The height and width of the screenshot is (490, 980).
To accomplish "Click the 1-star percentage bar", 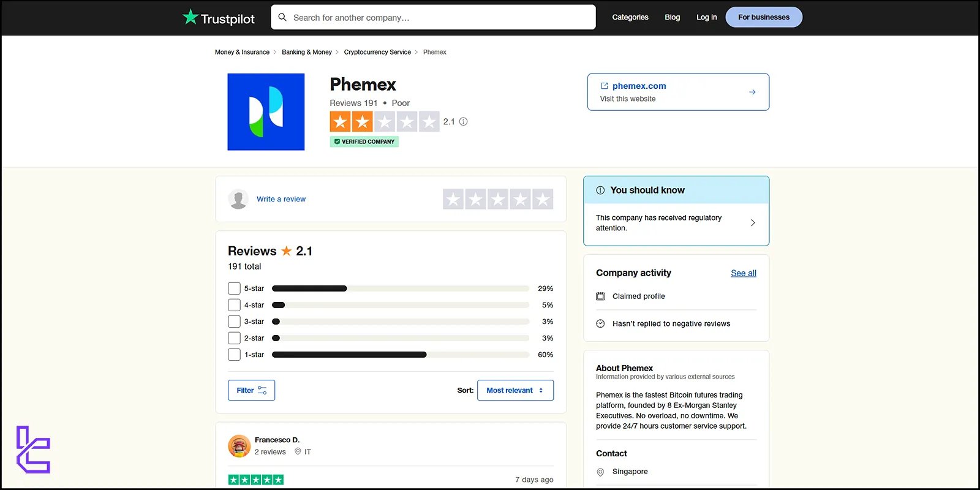I will click(x=401, y=355).
